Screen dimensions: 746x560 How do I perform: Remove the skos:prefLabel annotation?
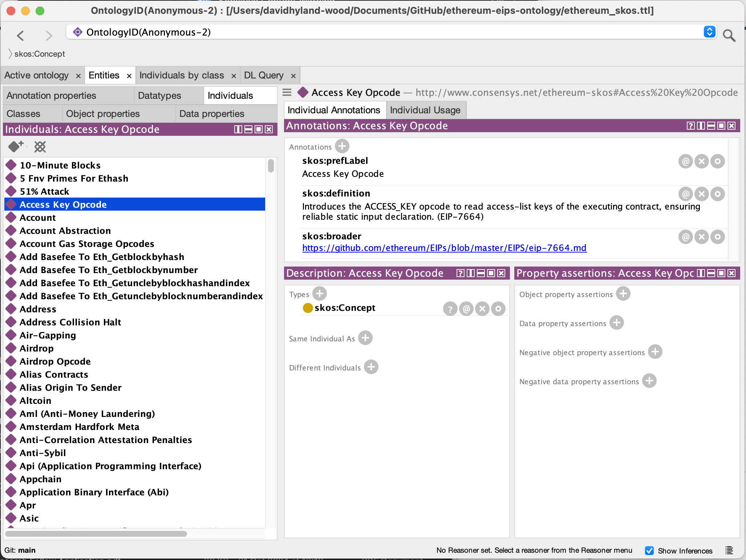701,161
